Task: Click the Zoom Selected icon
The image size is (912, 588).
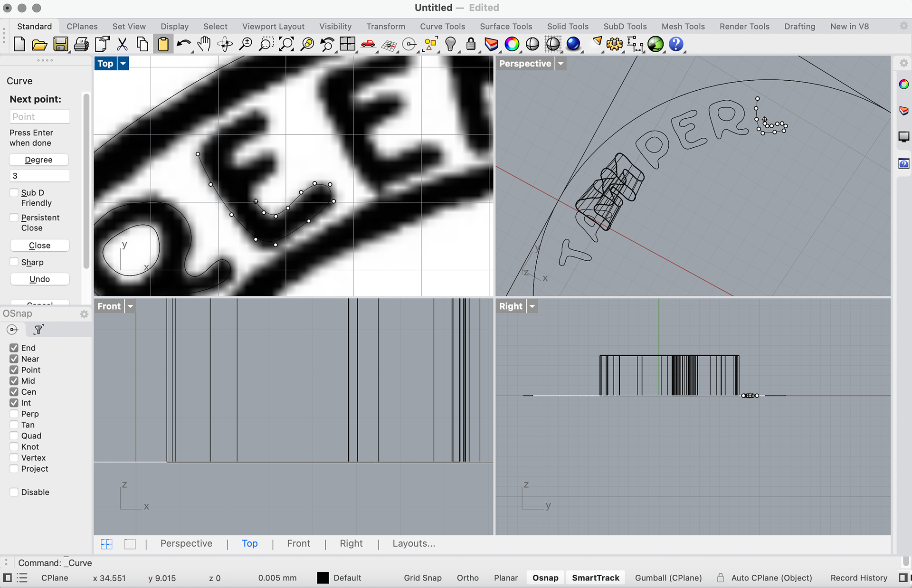Action: pos(307,44)
